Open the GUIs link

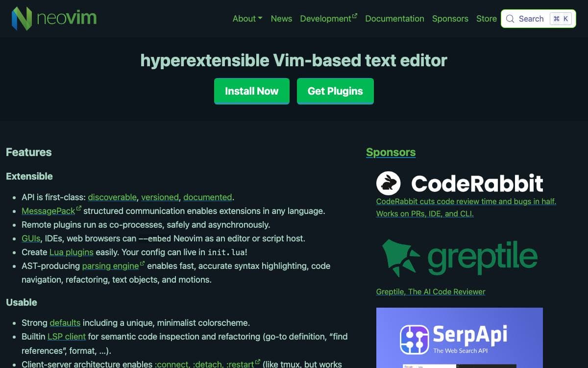coord(31,238)
